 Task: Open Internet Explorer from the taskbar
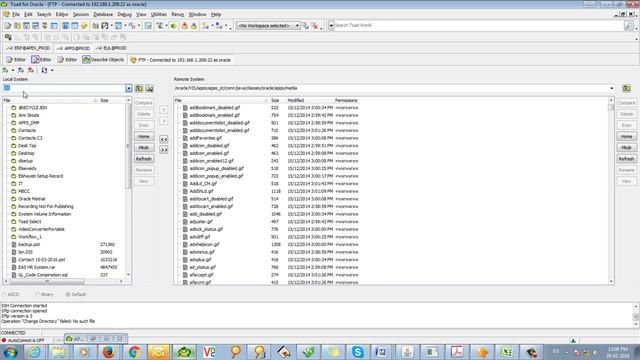point(34,352)
